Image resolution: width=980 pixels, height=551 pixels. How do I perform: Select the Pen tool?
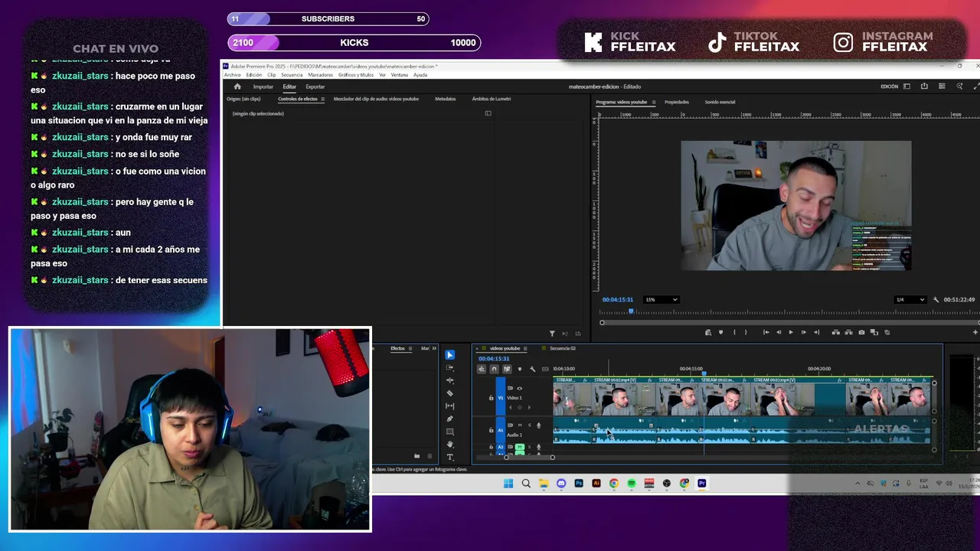pos(449,419)
